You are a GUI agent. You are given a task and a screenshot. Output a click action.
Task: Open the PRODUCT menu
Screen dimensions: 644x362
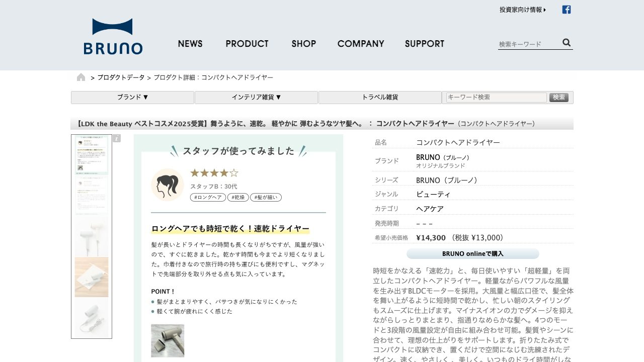coord(247,44)
